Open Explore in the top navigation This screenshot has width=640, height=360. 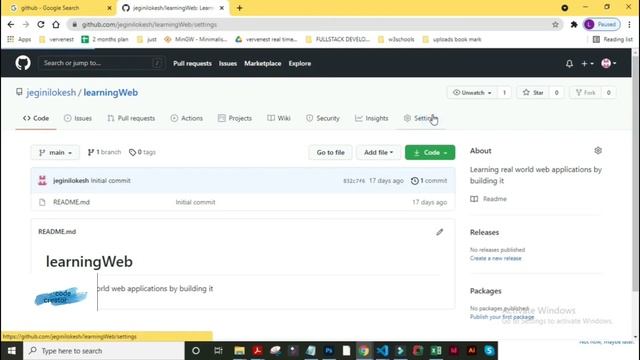click(x=300, y=64)
